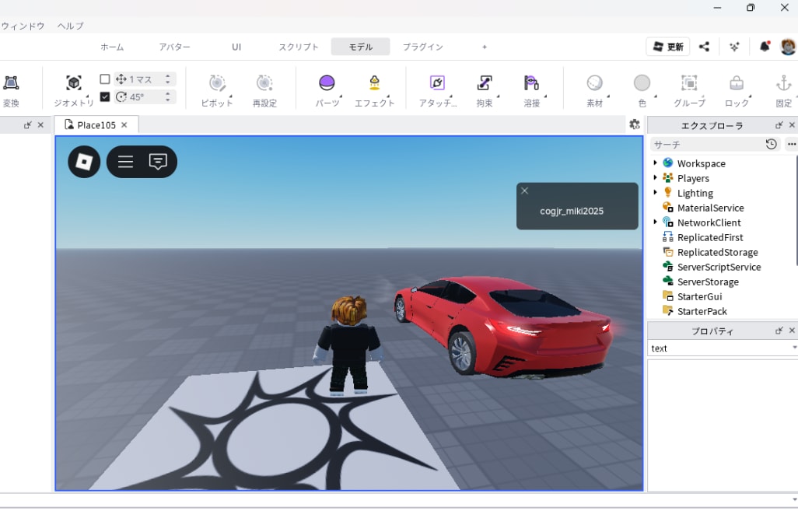Open the 色 (Color) picker swatch
The height and width of the screenshot is (532, 798).
[642, 83]
